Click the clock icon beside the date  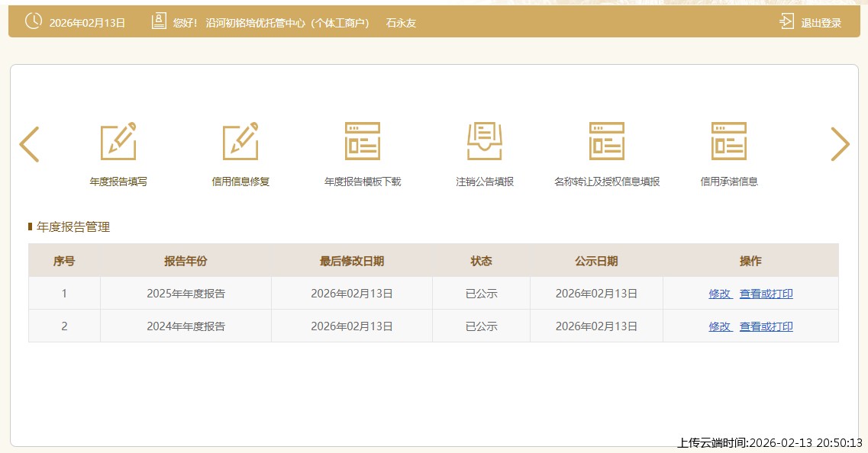[34, 21]
